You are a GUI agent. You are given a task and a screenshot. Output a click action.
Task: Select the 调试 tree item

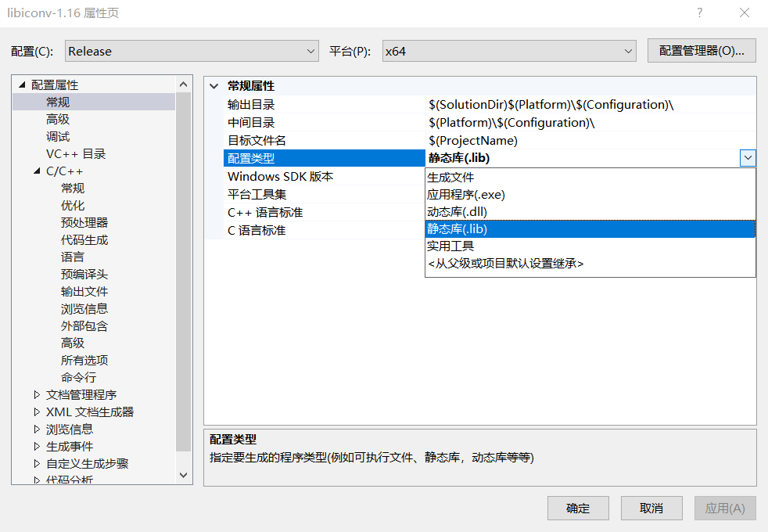[58, 136]
